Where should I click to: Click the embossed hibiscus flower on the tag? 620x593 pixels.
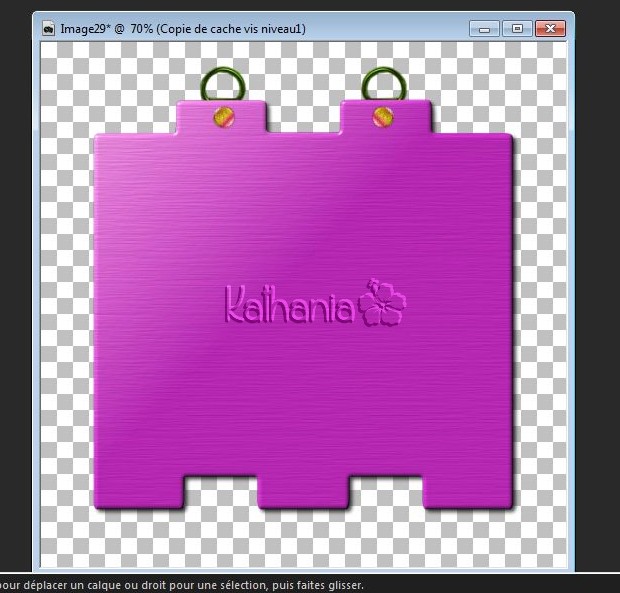pos(382,302)
